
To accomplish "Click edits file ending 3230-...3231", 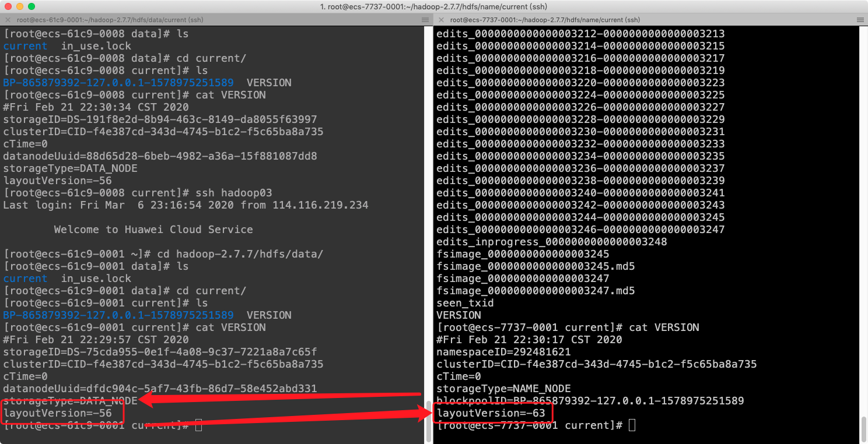I will [580, 132].
